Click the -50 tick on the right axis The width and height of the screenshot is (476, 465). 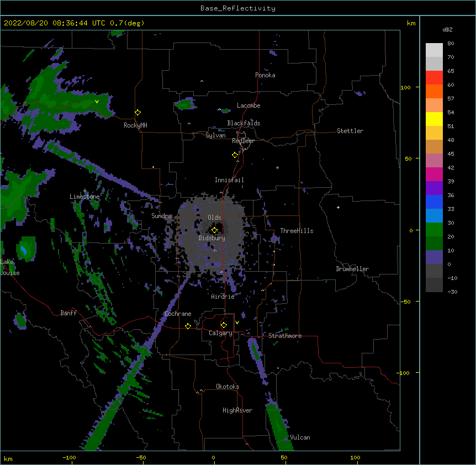pos(405,302)
